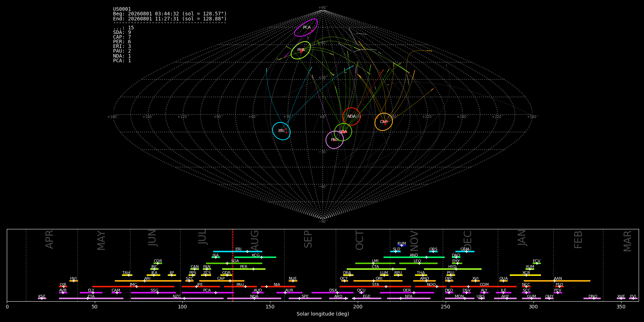Click the LYR shower bar in timeline
This screenshot has height=322, width=644.
coord(63,287)
